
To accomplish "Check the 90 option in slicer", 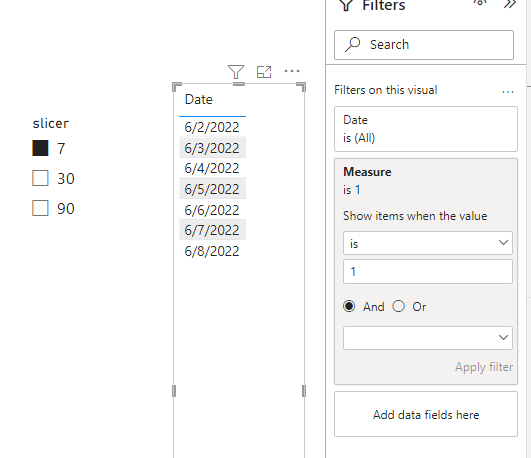I will pyautogui.click(x=40, y=208).
